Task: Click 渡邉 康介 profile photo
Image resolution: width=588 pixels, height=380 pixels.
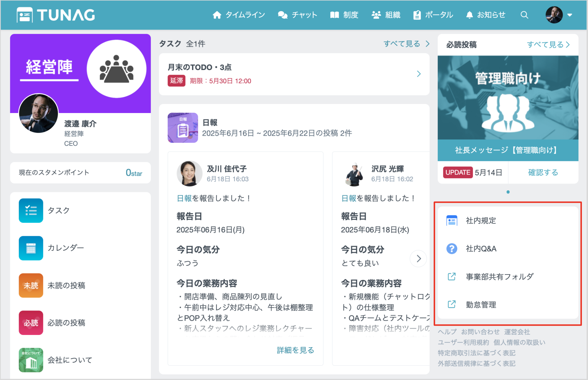Action: click(x=38, y=113)
